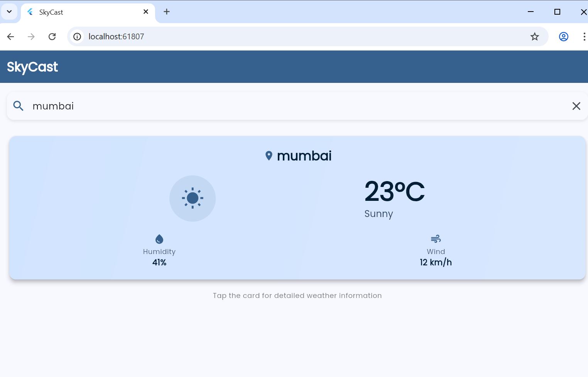Open the tab search chevron

coord(9,11)
